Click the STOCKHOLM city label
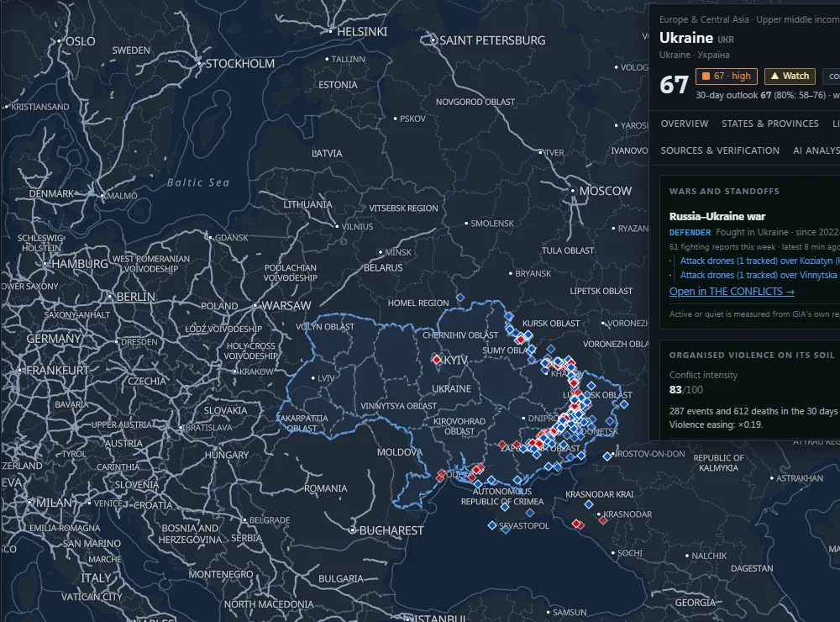Image resolution: width=840 pixels, height=622 pixels. tap(240, 64)
